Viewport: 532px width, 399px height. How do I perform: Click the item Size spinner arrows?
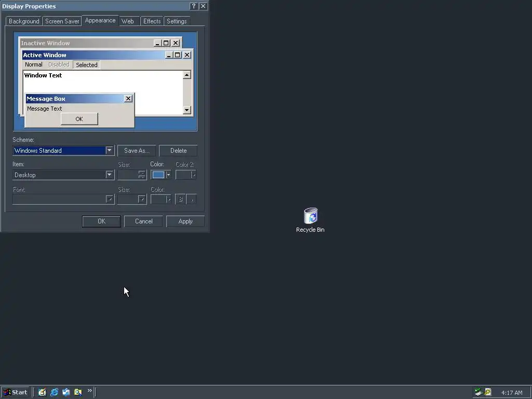click(x=142, y=175)
